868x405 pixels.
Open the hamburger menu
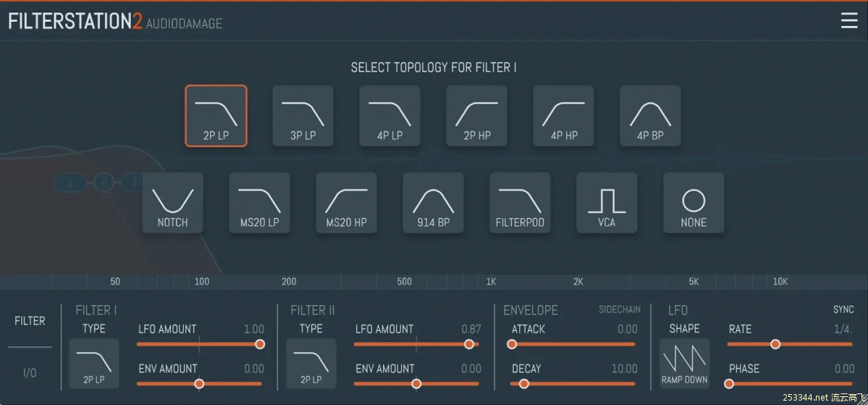pyautogui.click(x=848, y=20)
